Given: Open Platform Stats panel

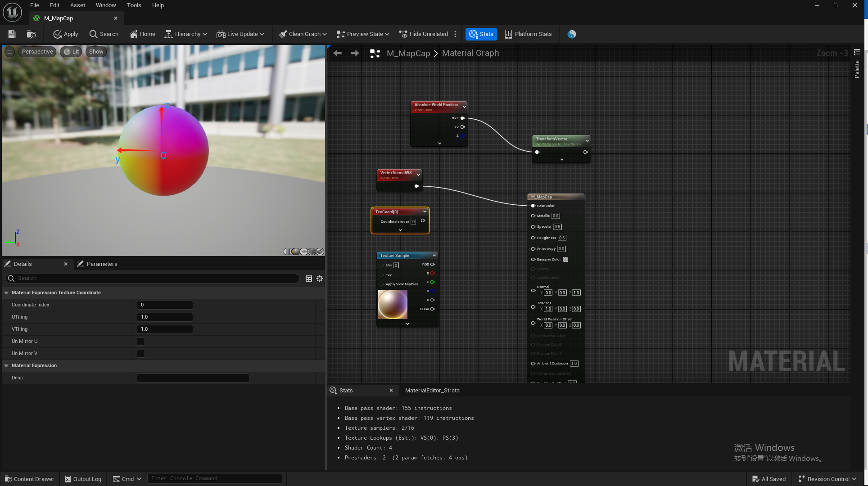Looking at the screenshot, I should click(528, 34).
